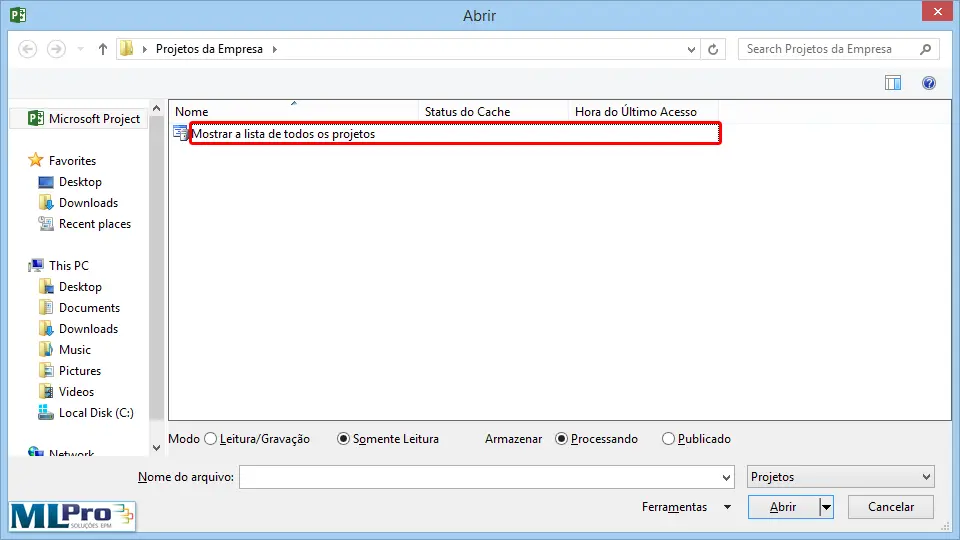Refresh the Projetos da Empresa location
Screen dimensions: 960x540
tap(713, 50)
